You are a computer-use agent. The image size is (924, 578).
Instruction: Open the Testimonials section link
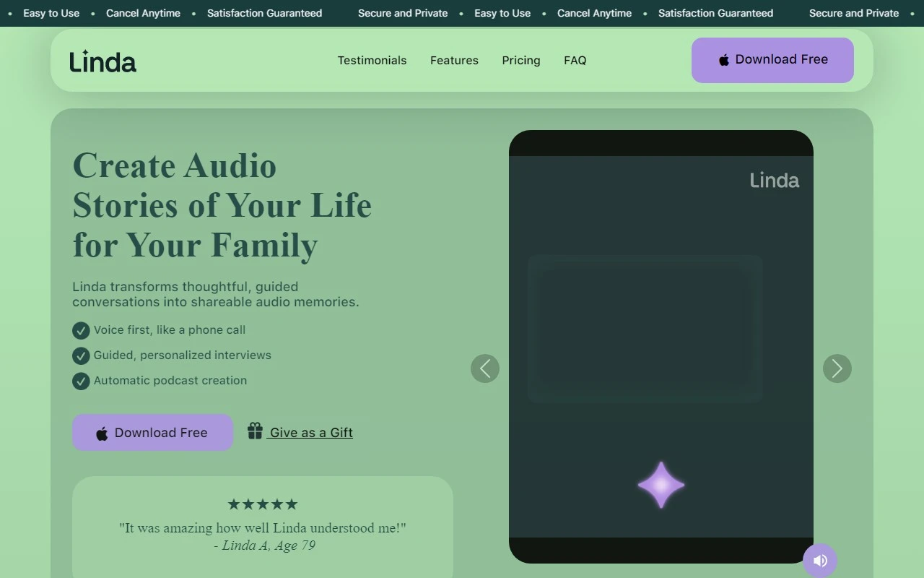coord(372,61)
